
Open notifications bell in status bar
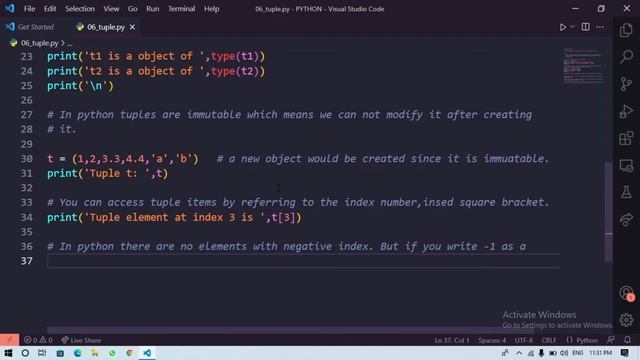(627, 340)
